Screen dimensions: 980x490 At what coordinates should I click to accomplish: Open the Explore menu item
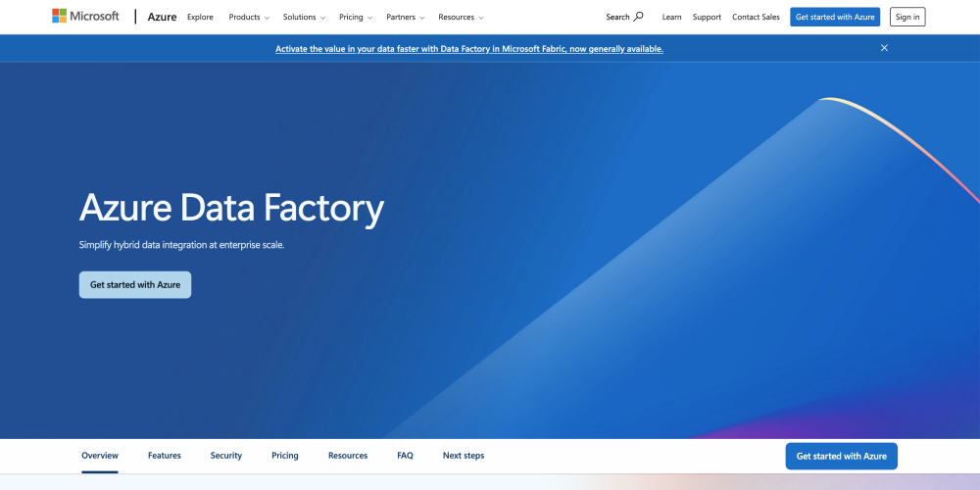coord(200,17)
